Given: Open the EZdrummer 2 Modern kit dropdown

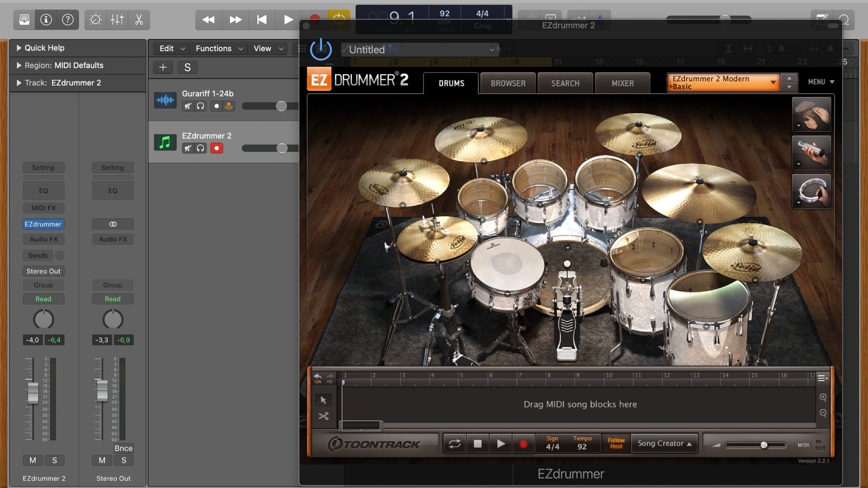Looking at the screenshot, I should coord(773,82).
